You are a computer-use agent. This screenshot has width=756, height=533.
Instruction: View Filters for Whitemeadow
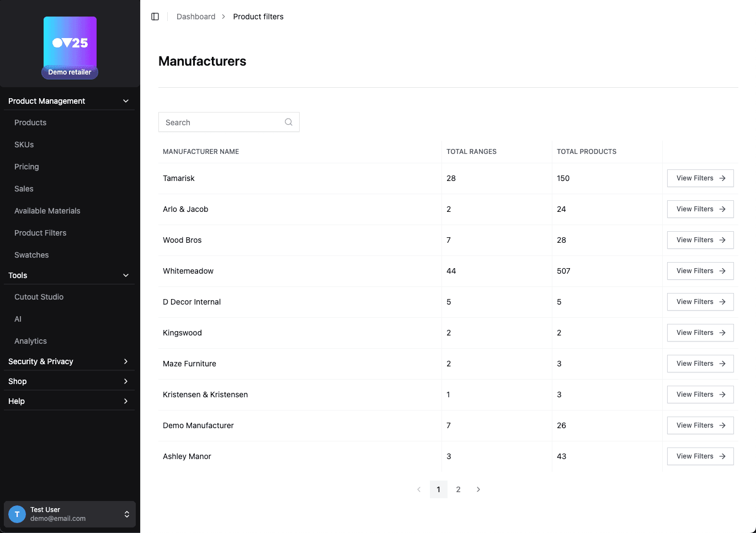[x=700, y=271]
